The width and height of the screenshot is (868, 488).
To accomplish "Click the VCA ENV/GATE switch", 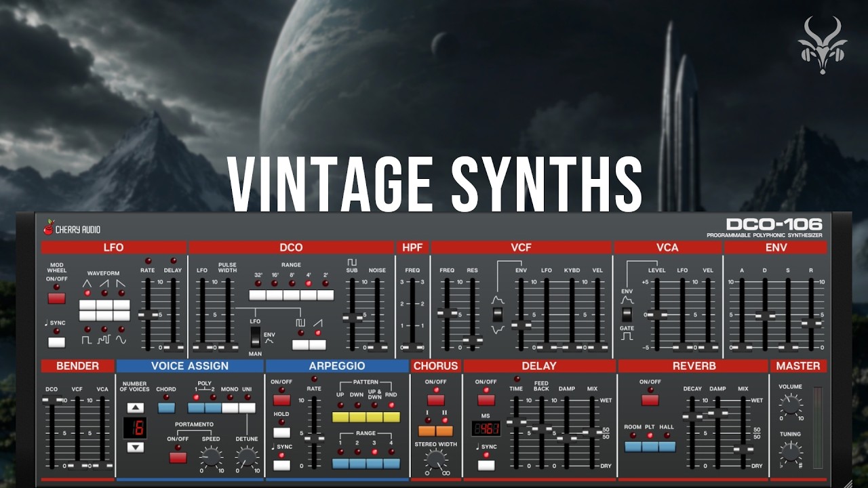I will (x=627, y=314).
